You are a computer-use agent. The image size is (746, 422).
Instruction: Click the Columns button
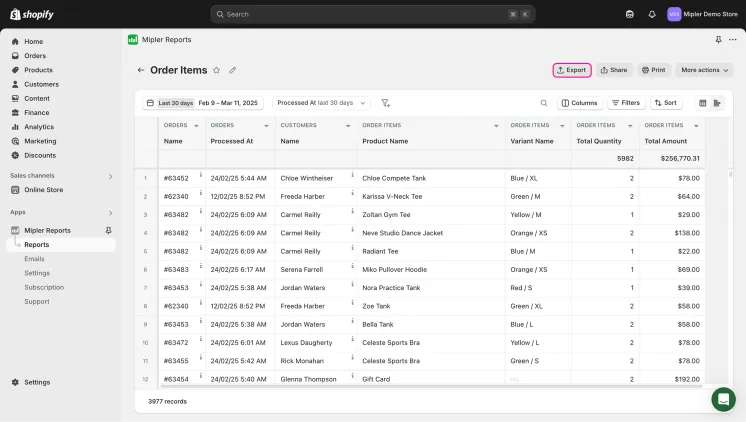point(580,103)
